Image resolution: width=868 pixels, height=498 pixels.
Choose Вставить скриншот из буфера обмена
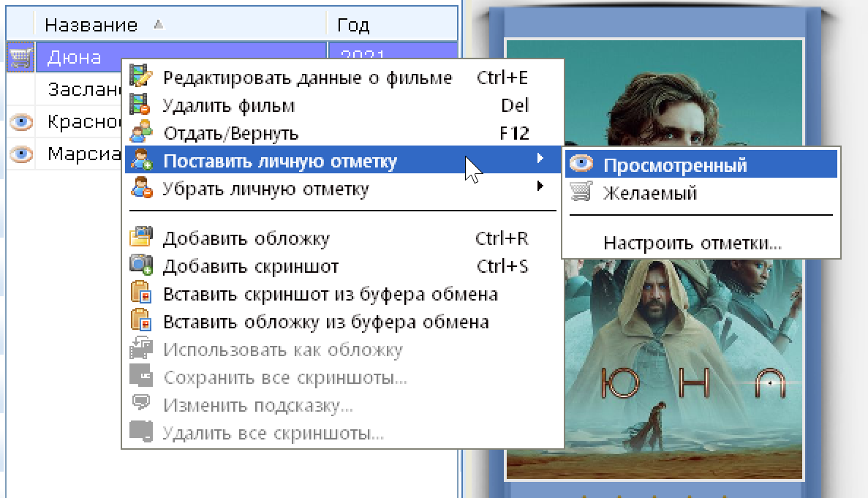coord(342,293)
